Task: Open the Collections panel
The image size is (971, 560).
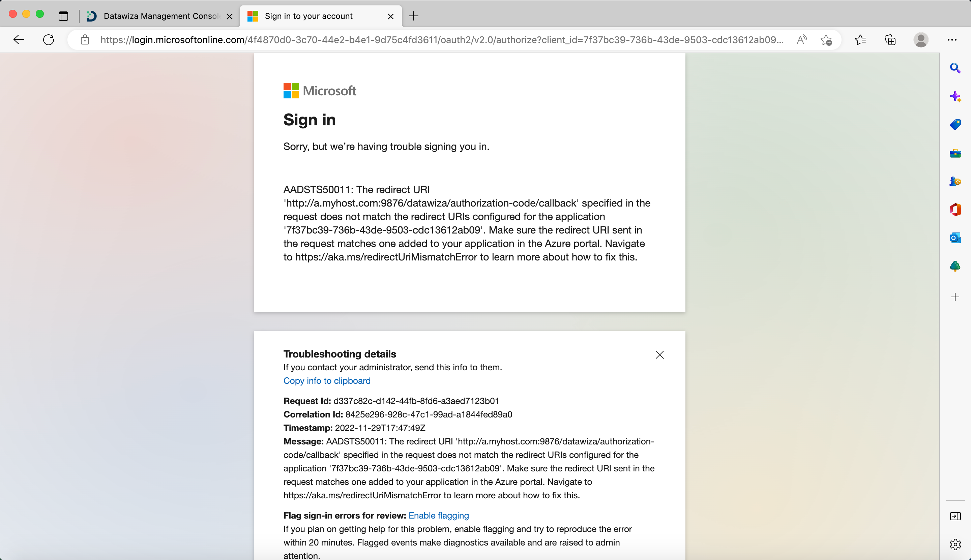Action: (890, 40)
